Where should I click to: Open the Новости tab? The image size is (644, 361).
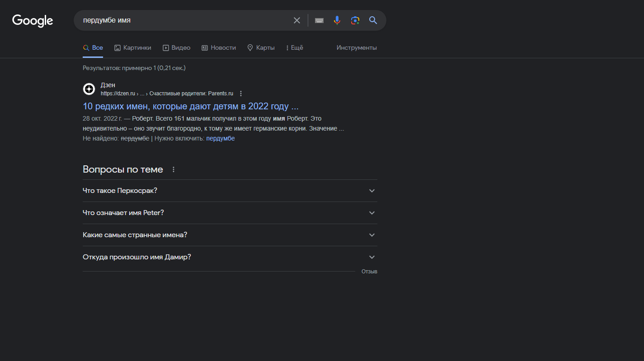click(x=219, y=48)
